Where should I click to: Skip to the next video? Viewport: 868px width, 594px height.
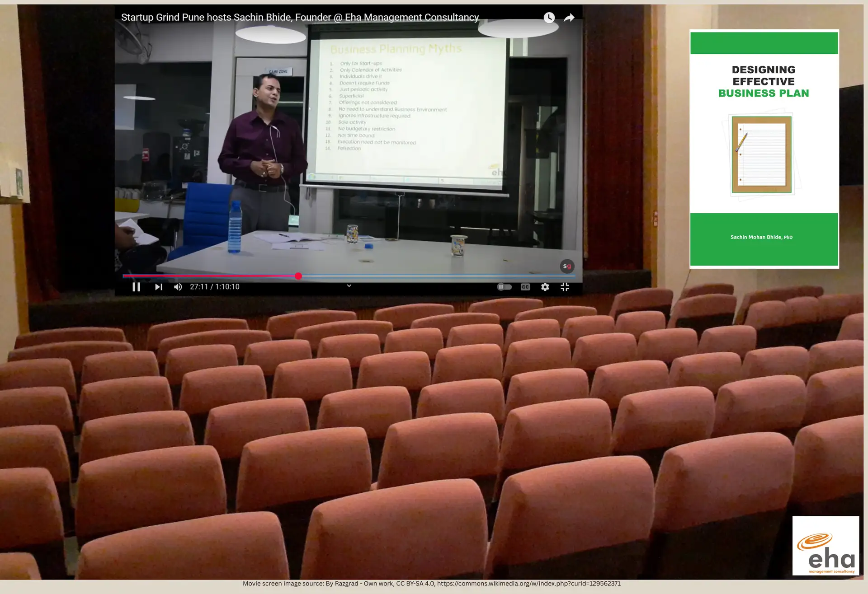[158, 287]
